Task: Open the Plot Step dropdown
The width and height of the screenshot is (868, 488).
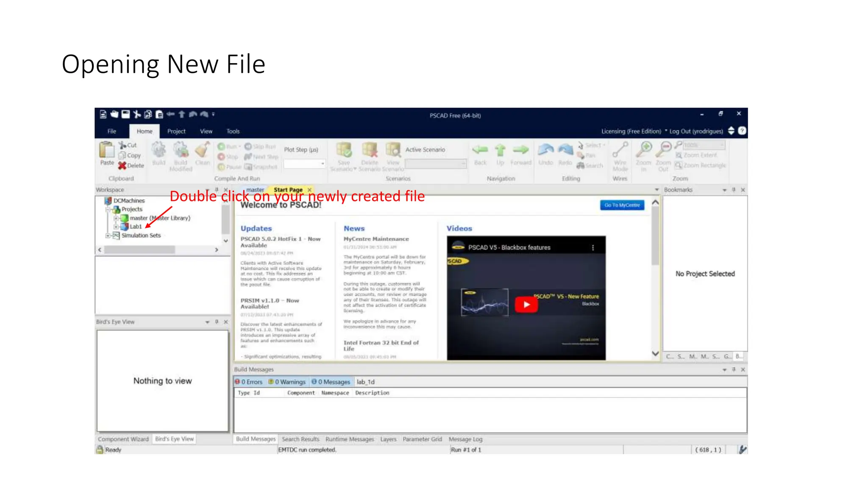Action: coord(322,164)
